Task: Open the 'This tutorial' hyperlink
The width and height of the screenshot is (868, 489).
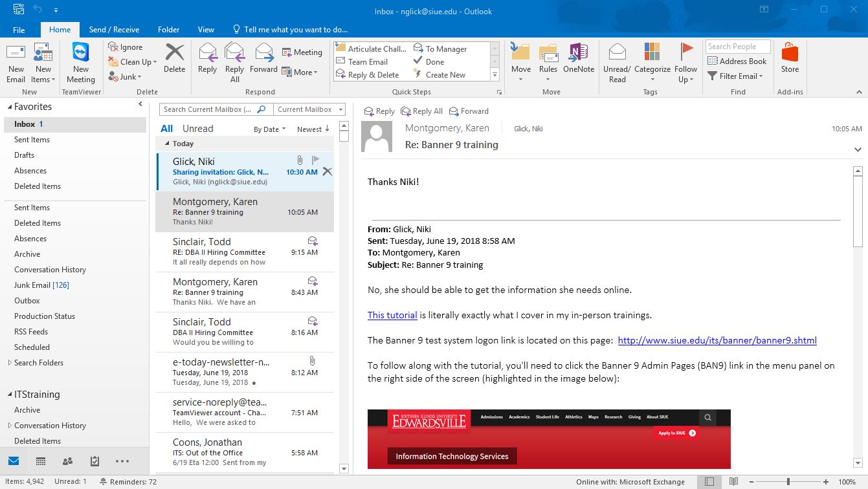Action: [392, 316]
